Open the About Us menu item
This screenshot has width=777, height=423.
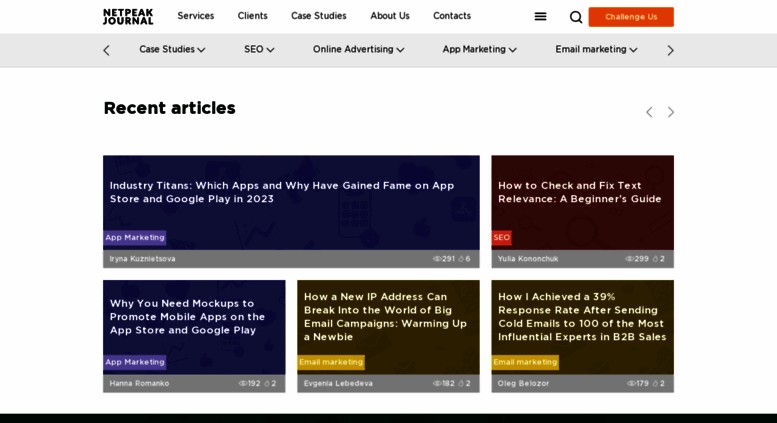(x=390, y=16)
